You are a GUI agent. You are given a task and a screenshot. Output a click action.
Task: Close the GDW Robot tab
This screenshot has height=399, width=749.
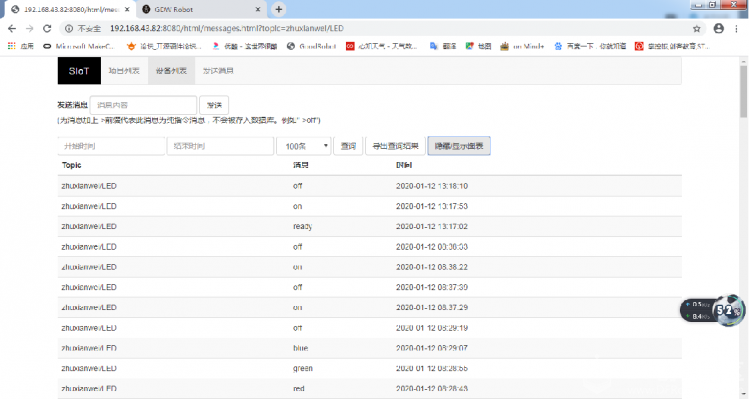(x=258, y=9)
